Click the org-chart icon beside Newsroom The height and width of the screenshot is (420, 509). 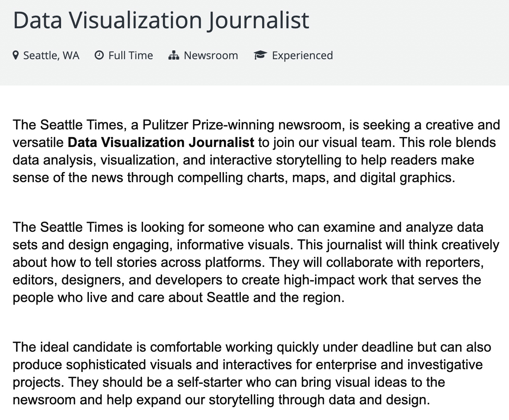click(174, 55)
